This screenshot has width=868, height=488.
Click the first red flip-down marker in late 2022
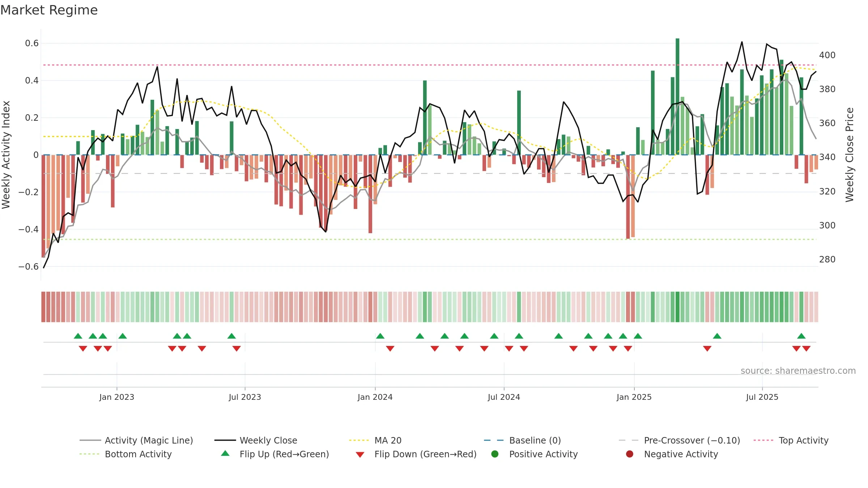(x=83, y=348)
